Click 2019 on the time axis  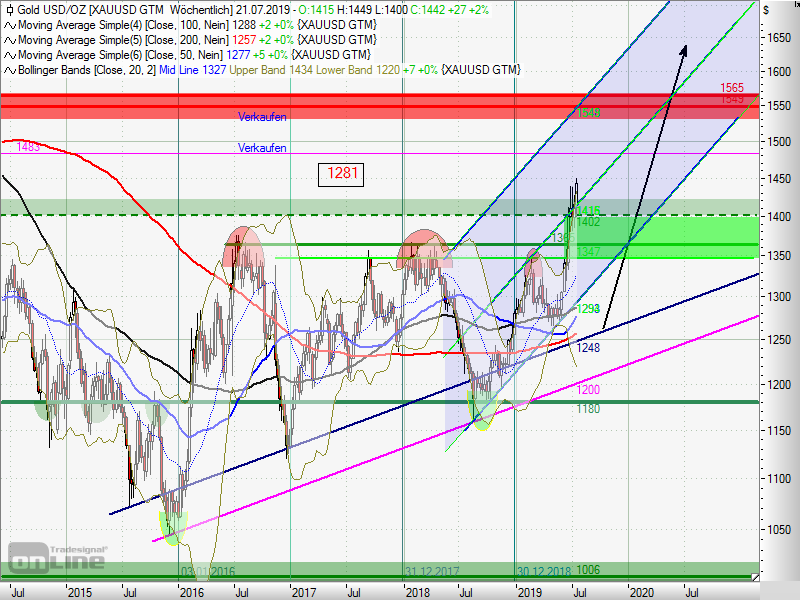tap(530, 593)
